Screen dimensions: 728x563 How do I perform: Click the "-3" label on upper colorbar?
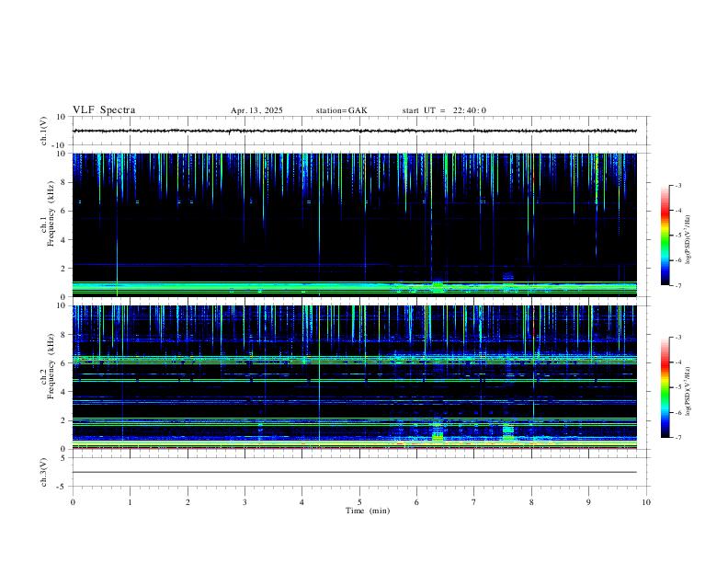click(677, 185)
